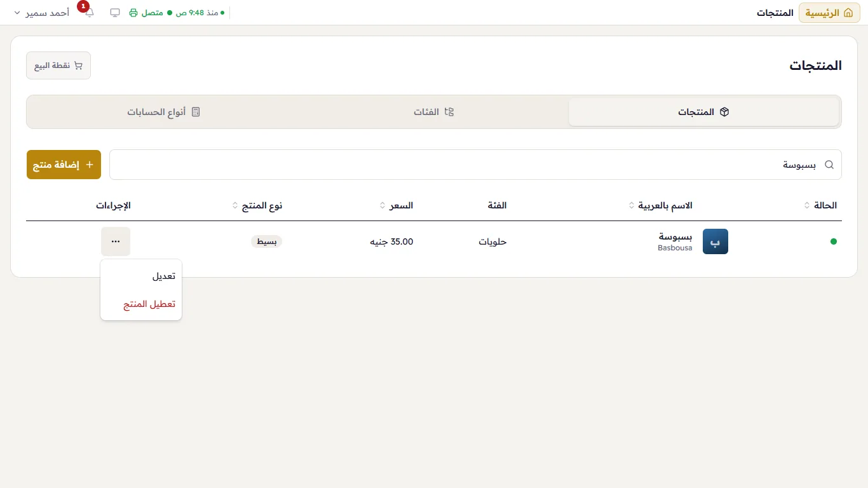Click the category cell حلويات
Image resolution: width=868 pixels, height=488 pixels.
492,241
